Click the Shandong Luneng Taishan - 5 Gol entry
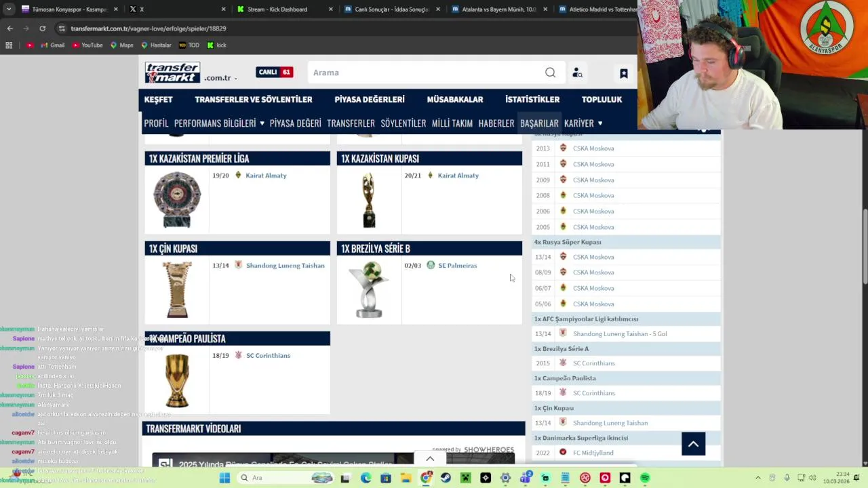Screen dimensions: 868x488 pyautogui.click(x=620, y=334)
